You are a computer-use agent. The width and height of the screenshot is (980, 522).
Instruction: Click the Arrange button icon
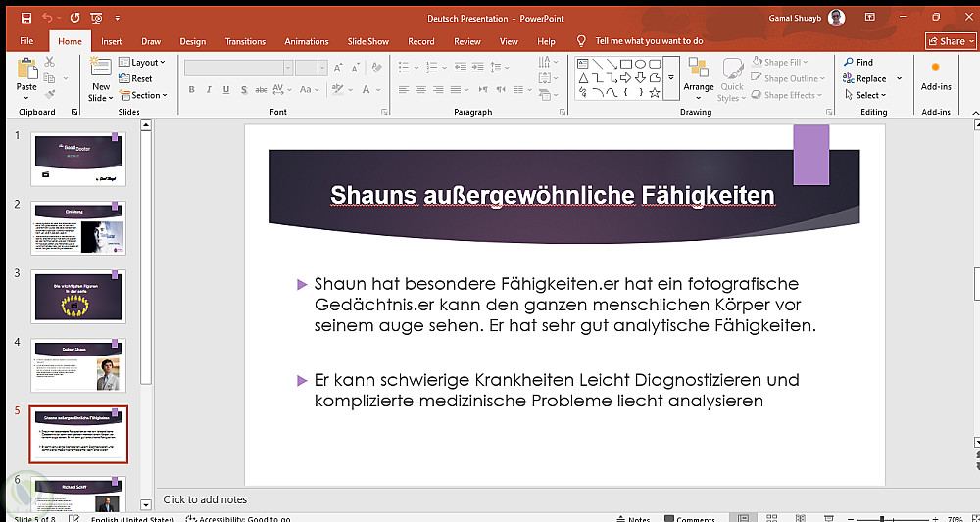pos(698,68)
